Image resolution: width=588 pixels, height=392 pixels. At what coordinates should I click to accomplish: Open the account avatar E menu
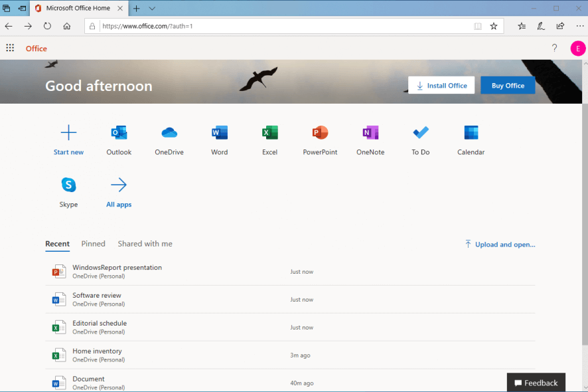(578, 49)
